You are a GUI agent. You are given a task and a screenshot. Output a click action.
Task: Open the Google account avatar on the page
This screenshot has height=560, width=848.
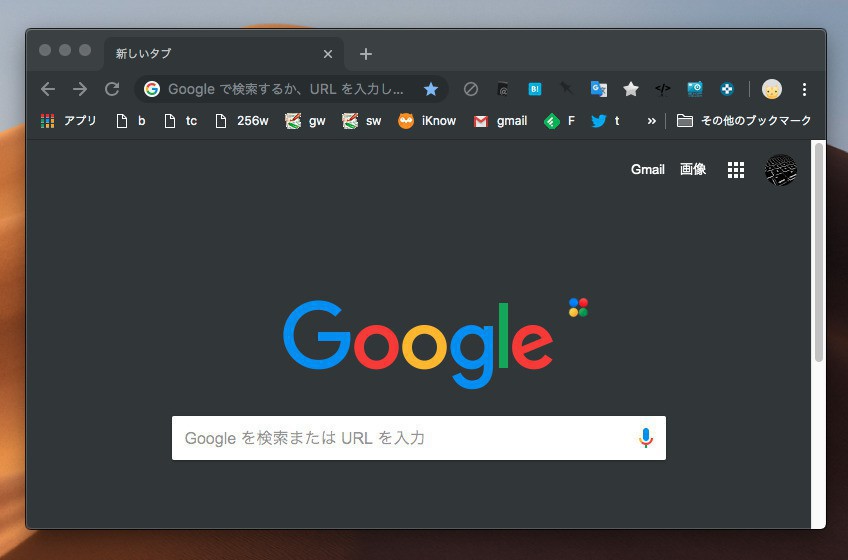(780, 170)
